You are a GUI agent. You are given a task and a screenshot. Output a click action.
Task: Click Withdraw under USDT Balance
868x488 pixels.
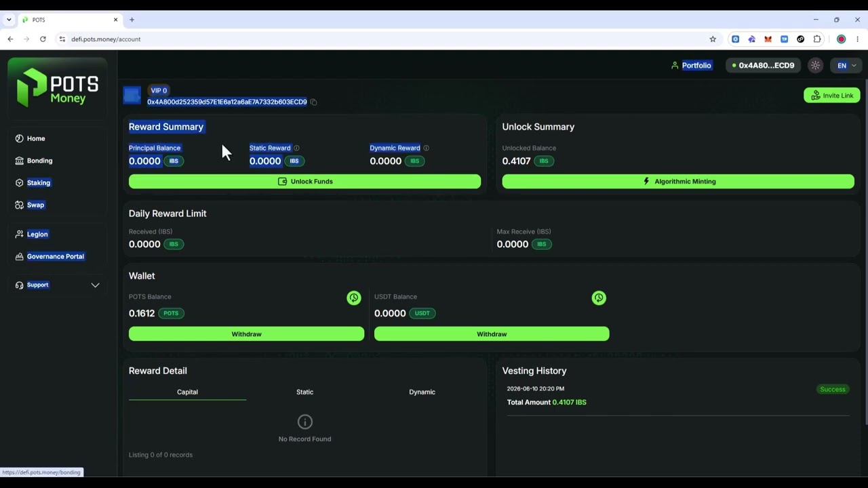click(x=492, y=334)
